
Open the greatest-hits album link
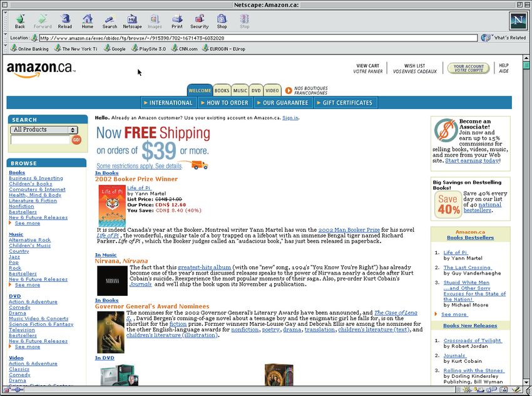(x=204, y=268)
